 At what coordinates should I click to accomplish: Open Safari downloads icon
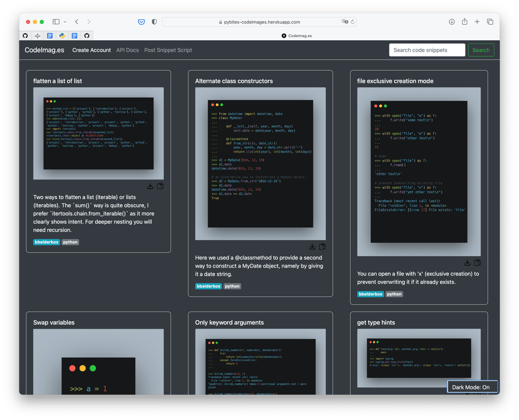(x=452, y=22)
